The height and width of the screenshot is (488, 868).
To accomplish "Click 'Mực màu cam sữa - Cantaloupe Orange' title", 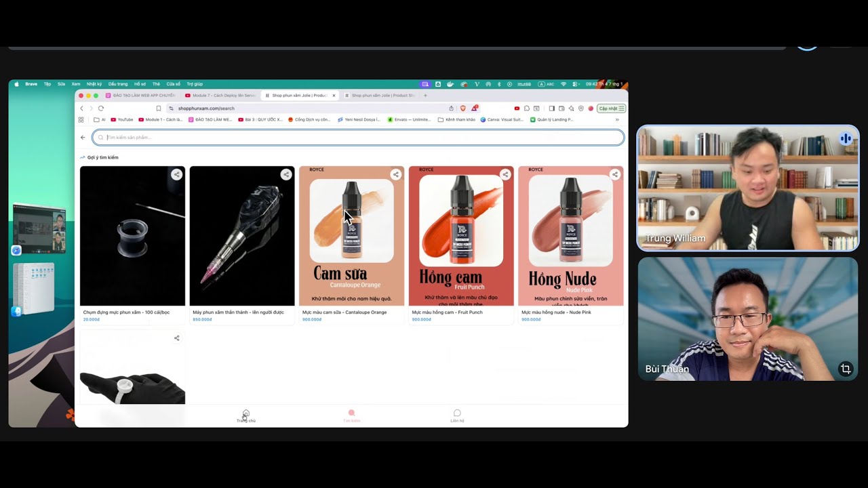I will click(344, 312).
